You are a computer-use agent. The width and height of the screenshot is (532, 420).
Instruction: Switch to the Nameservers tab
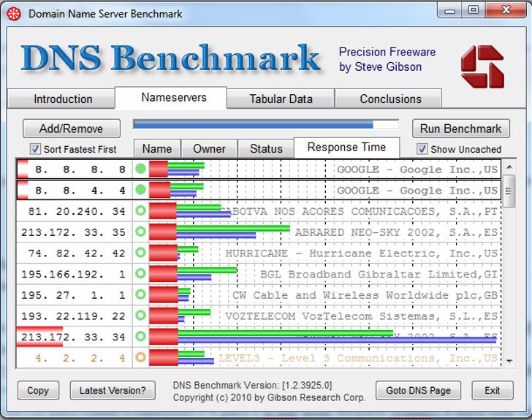(171, 98)
